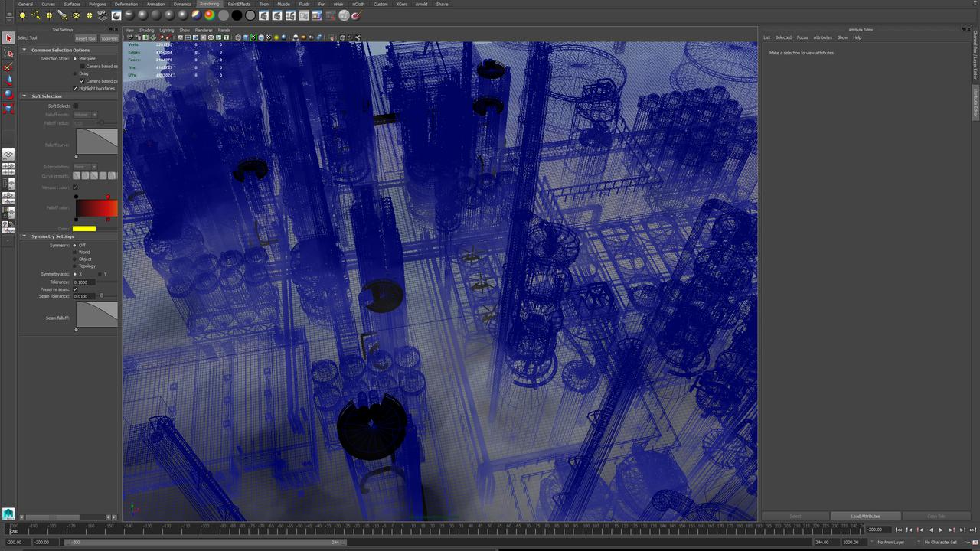Screen dimensions: 980x551
Task: Click the black material sphere shelf icon
Action: [x=237, y=15]
